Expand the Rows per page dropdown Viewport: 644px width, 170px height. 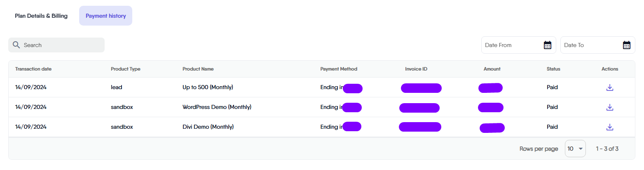(575, 149)
